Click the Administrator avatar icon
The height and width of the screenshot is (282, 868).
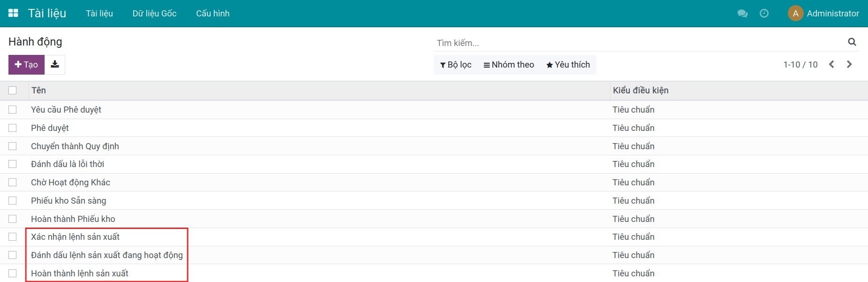click(795, 14)
